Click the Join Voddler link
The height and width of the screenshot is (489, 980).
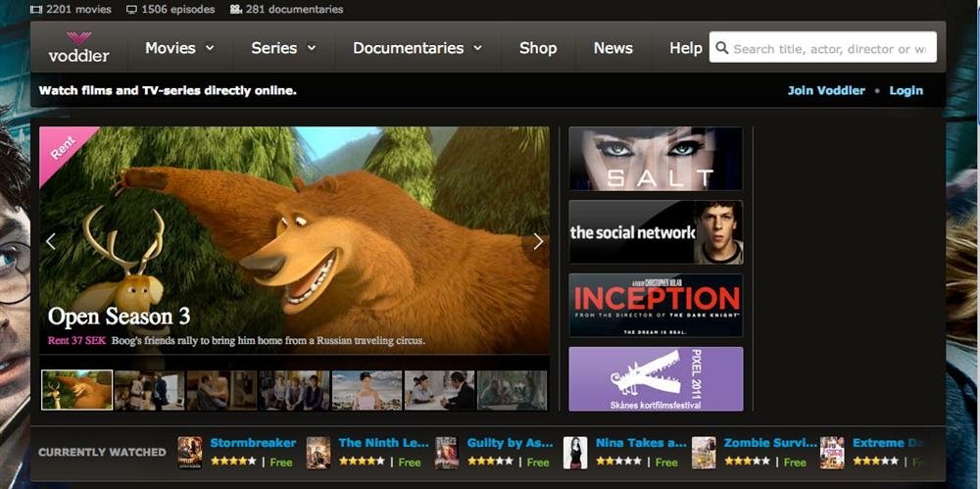click(826, 91)
